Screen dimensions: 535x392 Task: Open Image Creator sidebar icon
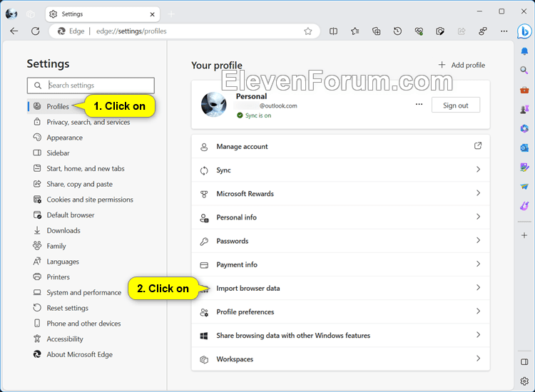524,167
